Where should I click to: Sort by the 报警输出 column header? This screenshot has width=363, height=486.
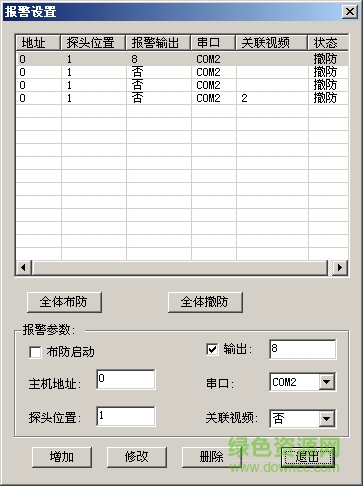click(158, 43)
